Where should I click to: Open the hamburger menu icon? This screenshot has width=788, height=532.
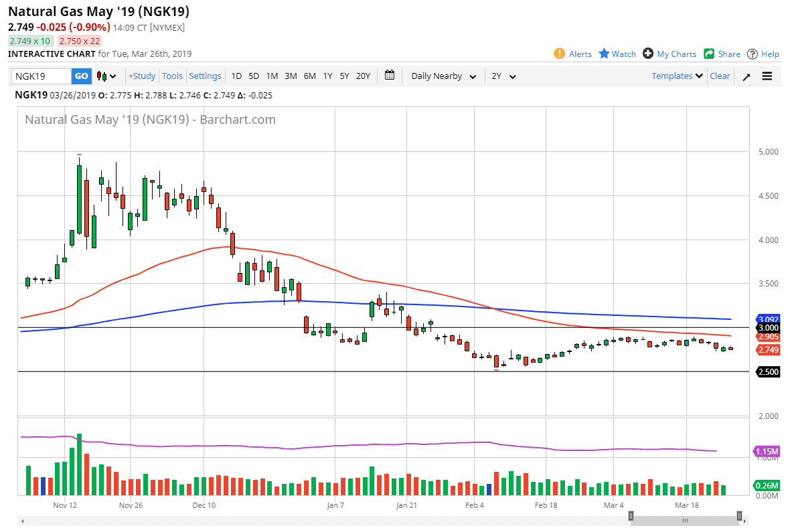767,76
